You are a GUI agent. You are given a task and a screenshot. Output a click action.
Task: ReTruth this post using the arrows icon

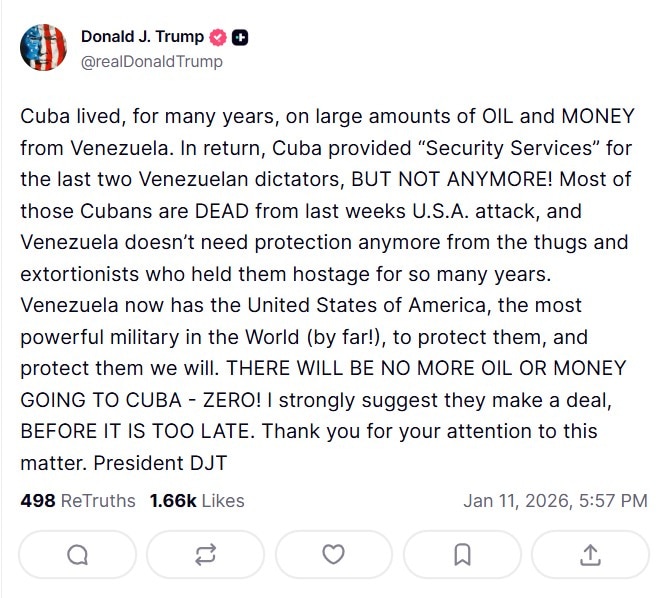point(205,554)
